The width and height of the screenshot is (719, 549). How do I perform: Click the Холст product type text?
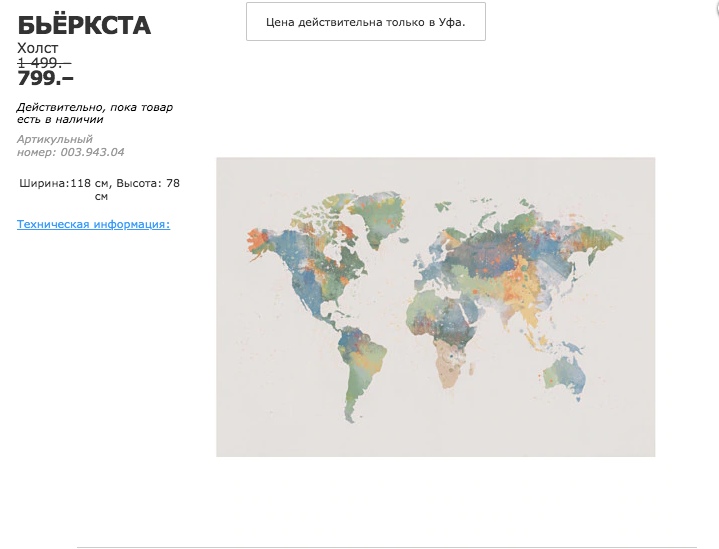click(38, 48)
